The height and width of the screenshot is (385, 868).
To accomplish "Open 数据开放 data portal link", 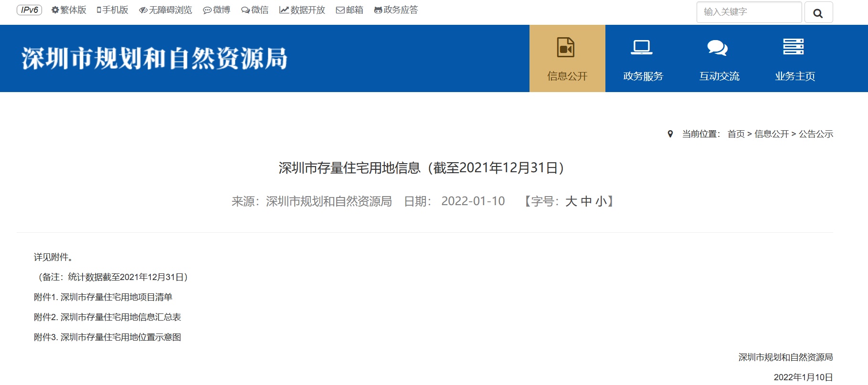I will coord(302,10).
